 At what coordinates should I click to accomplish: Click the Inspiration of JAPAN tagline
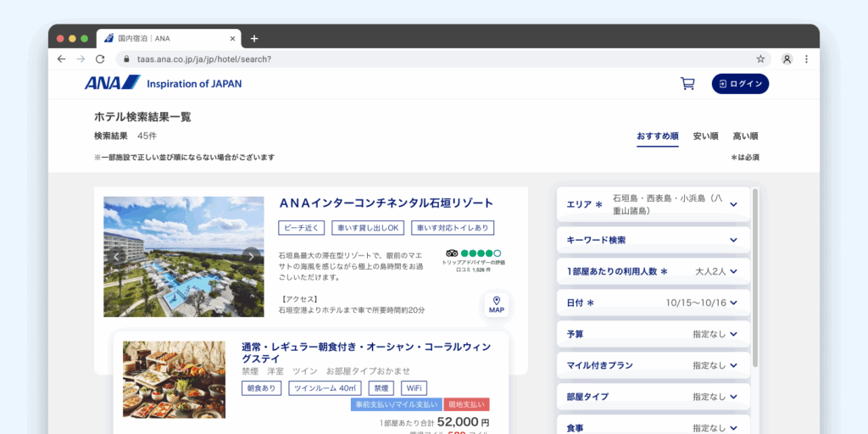pyautogui.click(x=194, y=84)
